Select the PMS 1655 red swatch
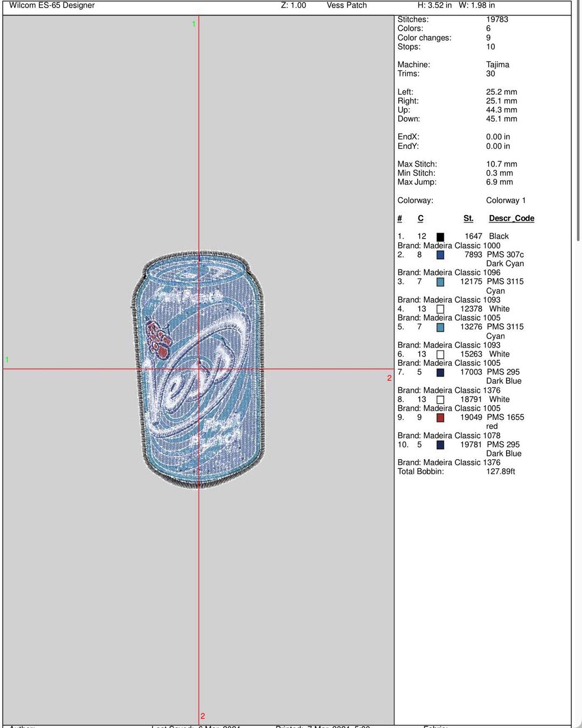The width and height of the screenshot is (582, 728). point(441,418)
